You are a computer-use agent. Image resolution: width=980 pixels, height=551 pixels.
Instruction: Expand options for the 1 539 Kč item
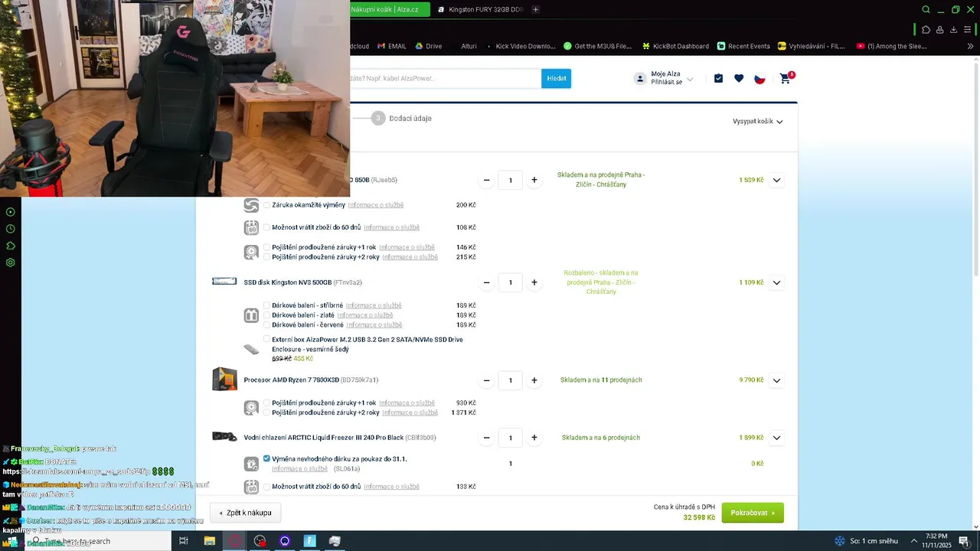(x=776, y=181)
